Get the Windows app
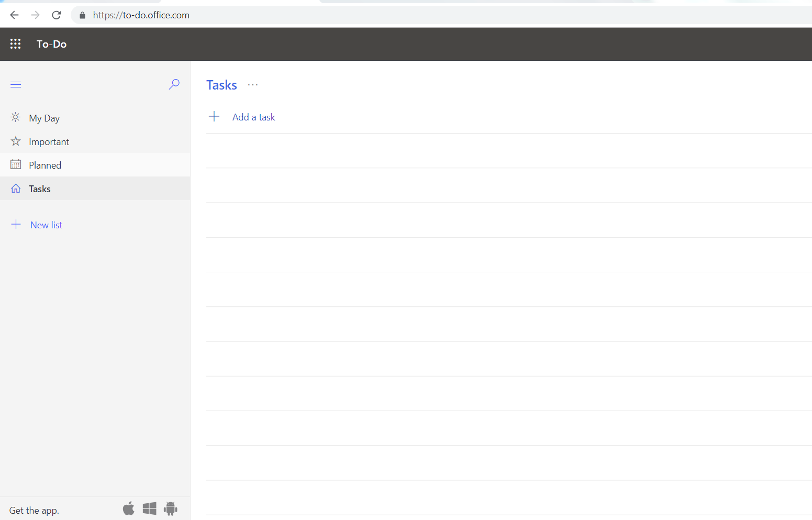812x520 pixels. pyautogui.click(x=150, y=508)
